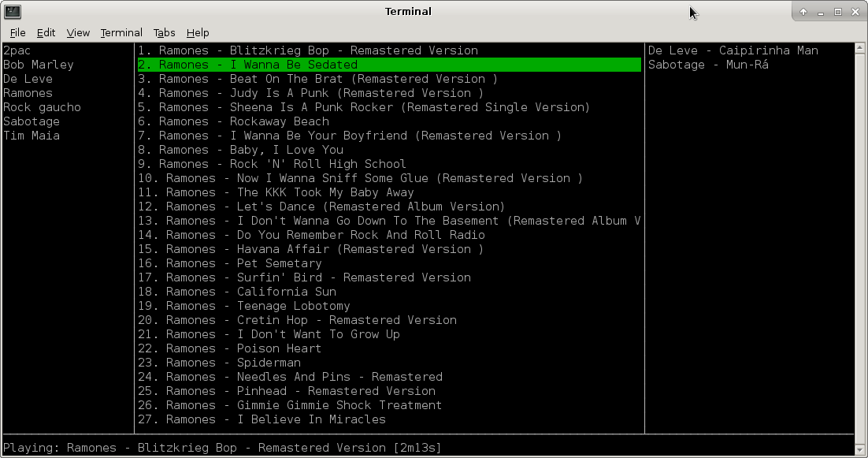868x458 pixels.
Task: Close the Terminal window
Action: click(855, 12)
